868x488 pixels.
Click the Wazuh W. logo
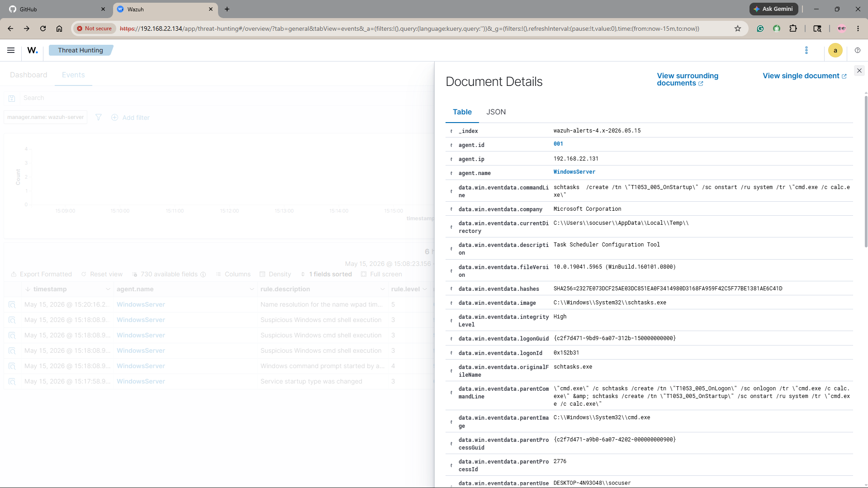point(33,50)
